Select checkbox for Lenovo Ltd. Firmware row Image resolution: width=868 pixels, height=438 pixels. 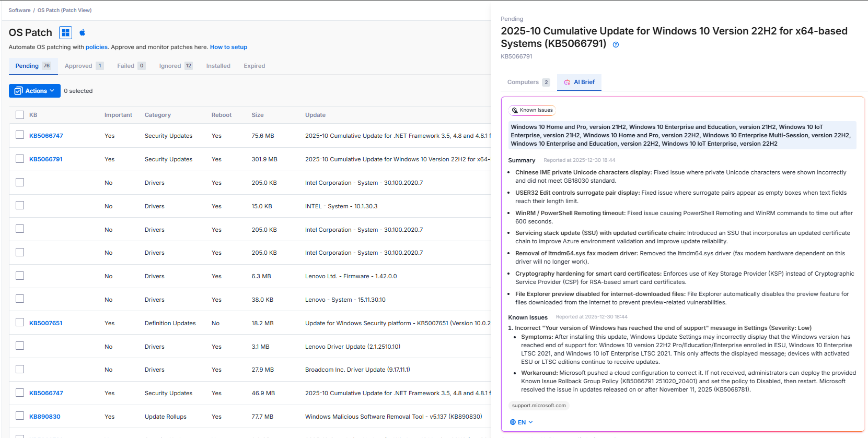coord(20,276)
